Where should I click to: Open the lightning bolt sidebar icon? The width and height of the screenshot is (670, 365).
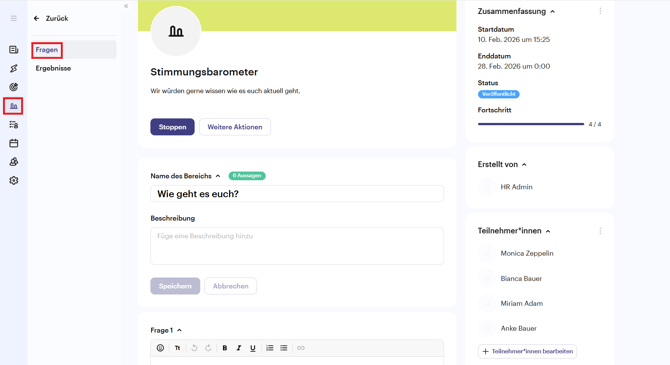[14, 68]
